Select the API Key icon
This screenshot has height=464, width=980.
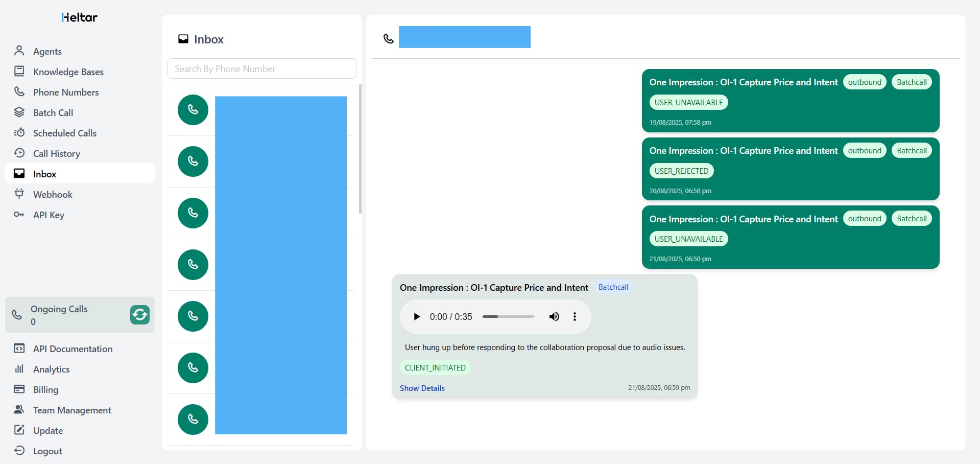tap(19, 215)
